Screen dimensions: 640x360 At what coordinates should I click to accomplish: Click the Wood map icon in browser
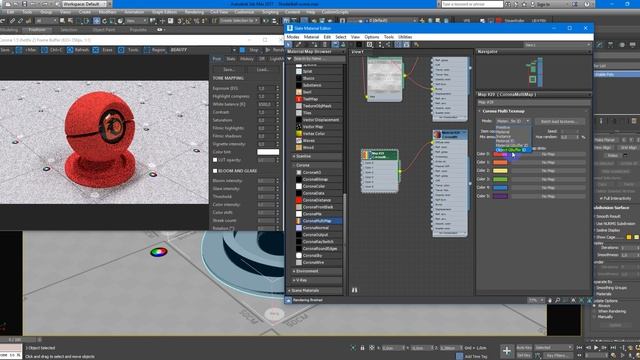click(x=299, y=147)
